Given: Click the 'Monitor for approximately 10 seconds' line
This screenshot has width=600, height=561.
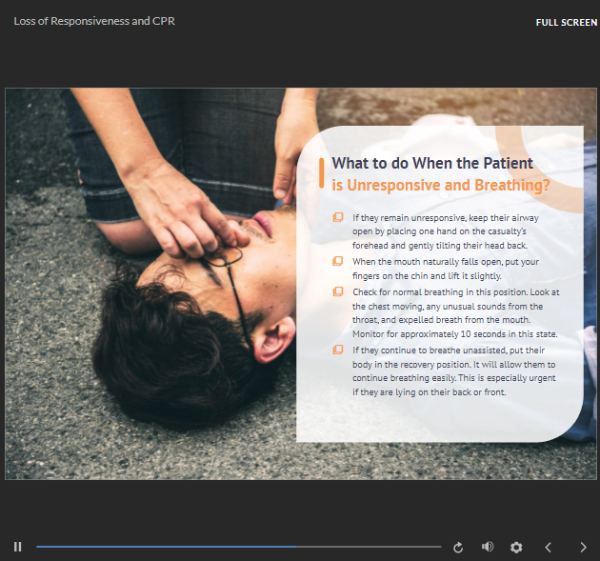Looking at the screenshot, I should (x=455, y=334).
